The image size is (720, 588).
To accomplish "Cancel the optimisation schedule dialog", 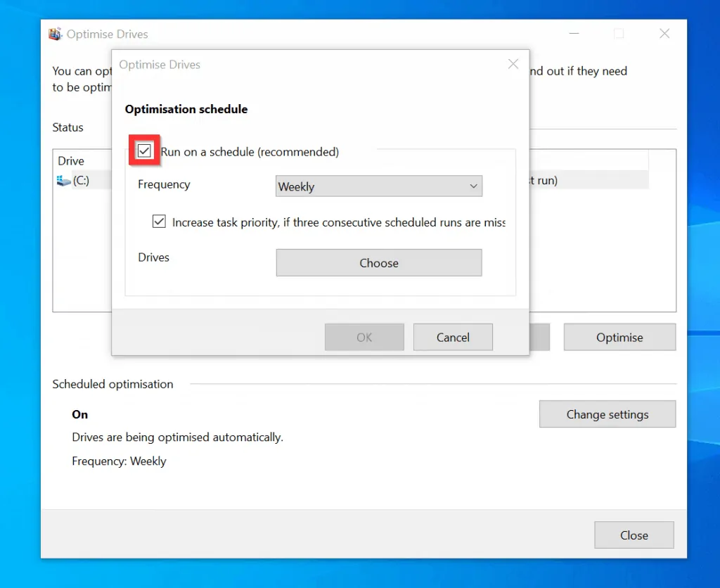I will tap(453, 337).
